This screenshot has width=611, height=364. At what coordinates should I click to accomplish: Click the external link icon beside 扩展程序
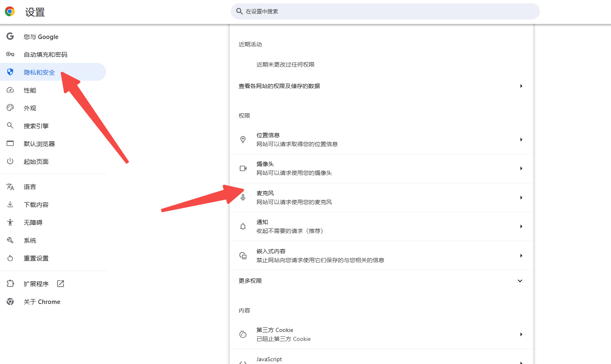61,284
